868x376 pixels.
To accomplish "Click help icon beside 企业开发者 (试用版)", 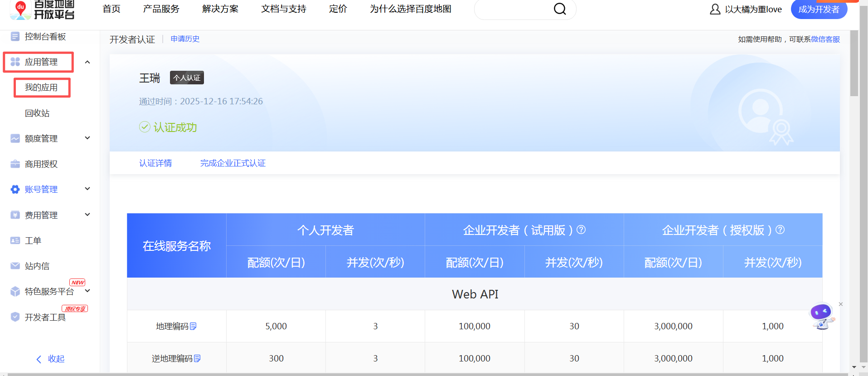I will [581, 230].
